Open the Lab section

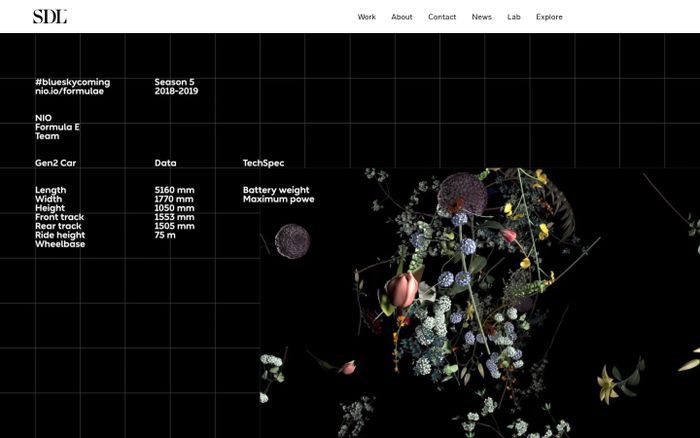click(514, 17)
